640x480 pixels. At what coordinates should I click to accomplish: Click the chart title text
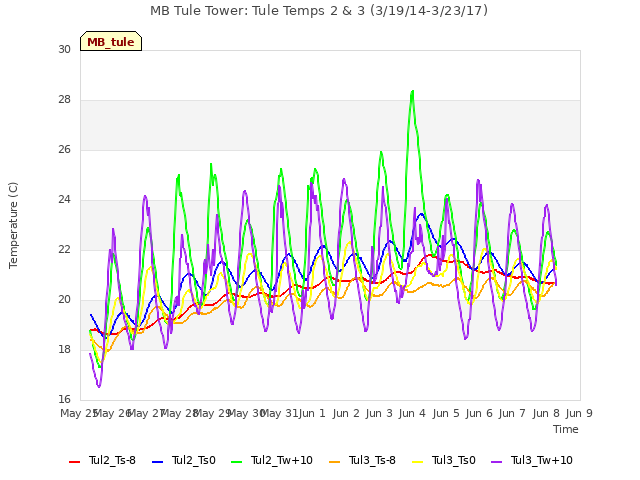pos(319,11)
